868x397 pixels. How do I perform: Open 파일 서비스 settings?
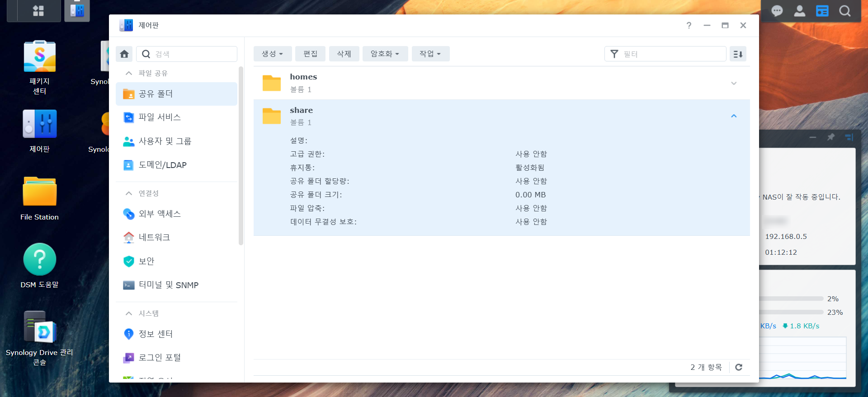point(176,117)
